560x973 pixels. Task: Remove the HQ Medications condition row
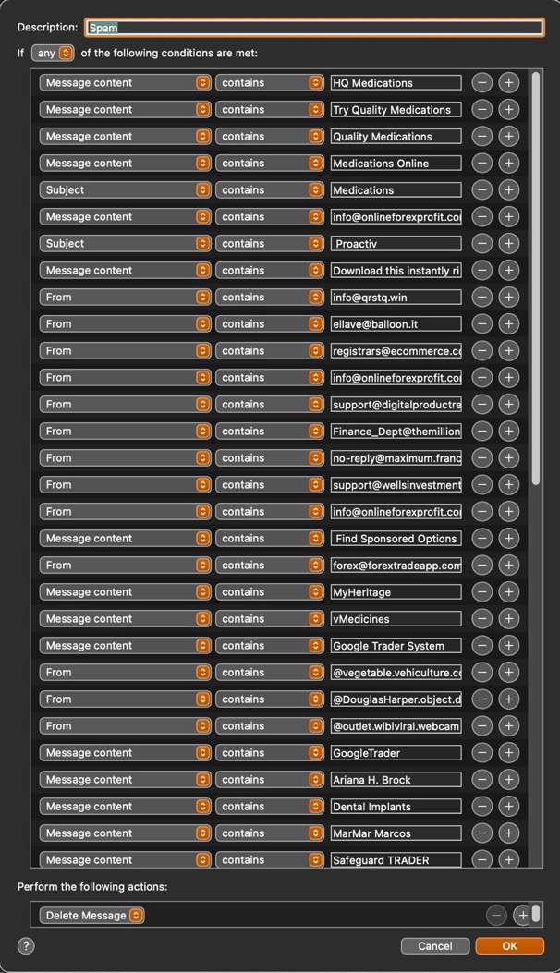pos(481,82)
